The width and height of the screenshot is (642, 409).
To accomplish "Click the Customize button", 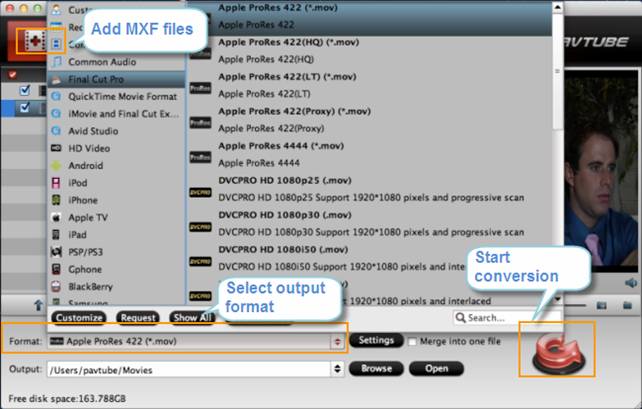I will 79,318.
